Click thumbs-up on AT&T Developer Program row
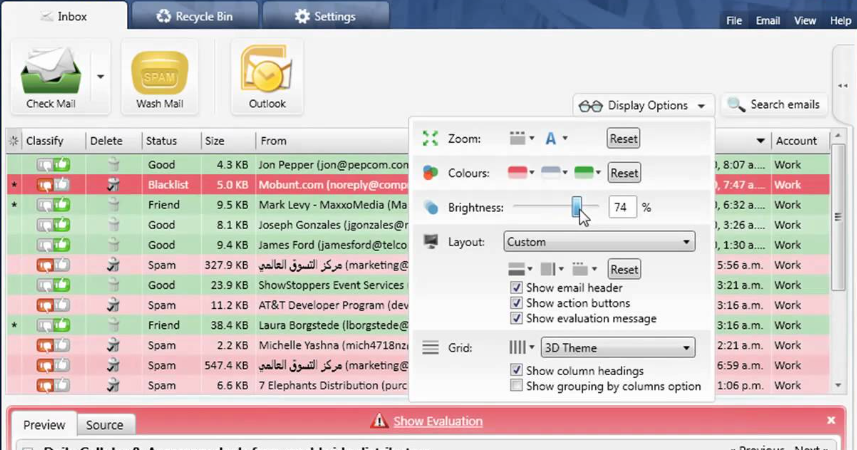The width and height of the screenshot is (857, 450). (62, 305)
